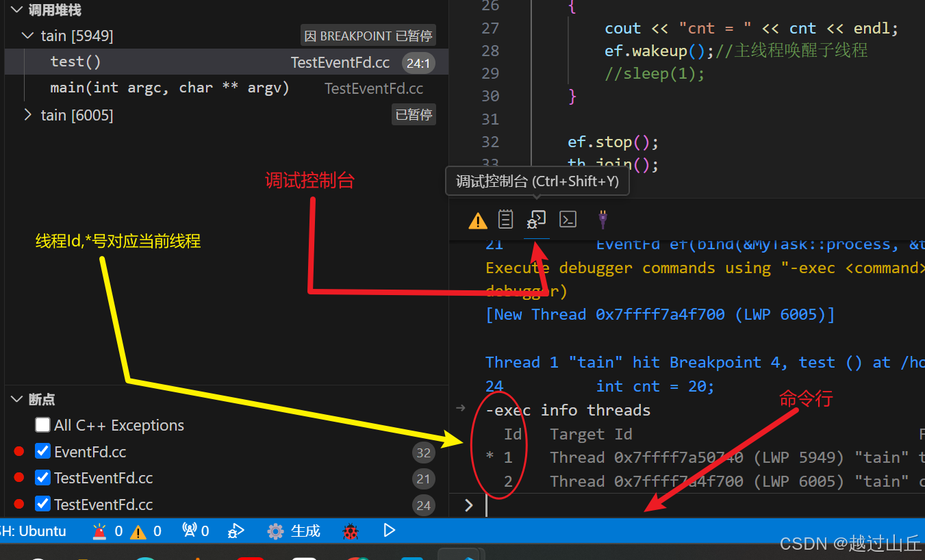Select the 输出 panel notebook icon
The image size is (925, 560).
point(505,220)
